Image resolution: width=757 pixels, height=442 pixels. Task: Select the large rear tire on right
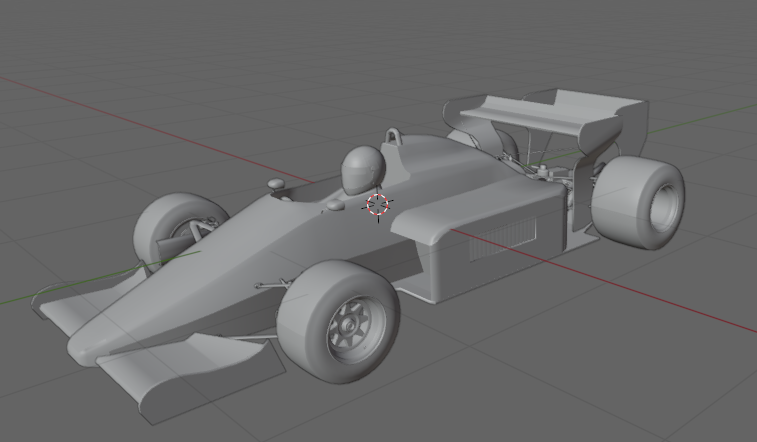click(637, 203)
